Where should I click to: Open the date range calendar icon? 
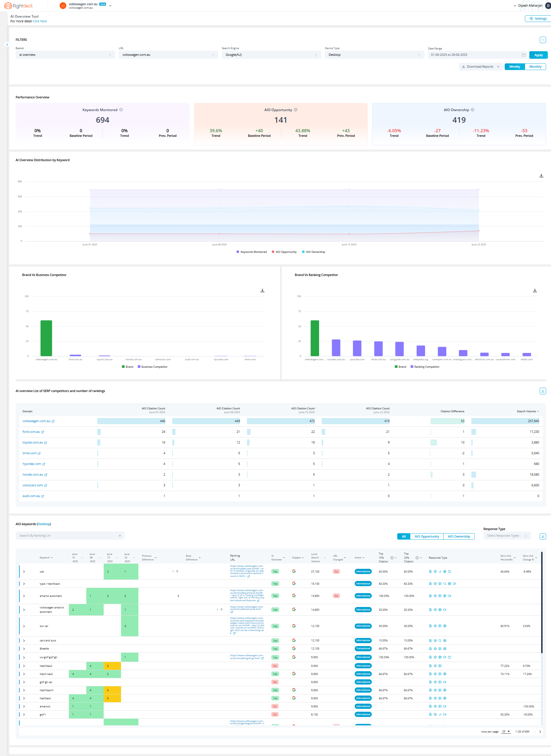click(x=523, y=55)
